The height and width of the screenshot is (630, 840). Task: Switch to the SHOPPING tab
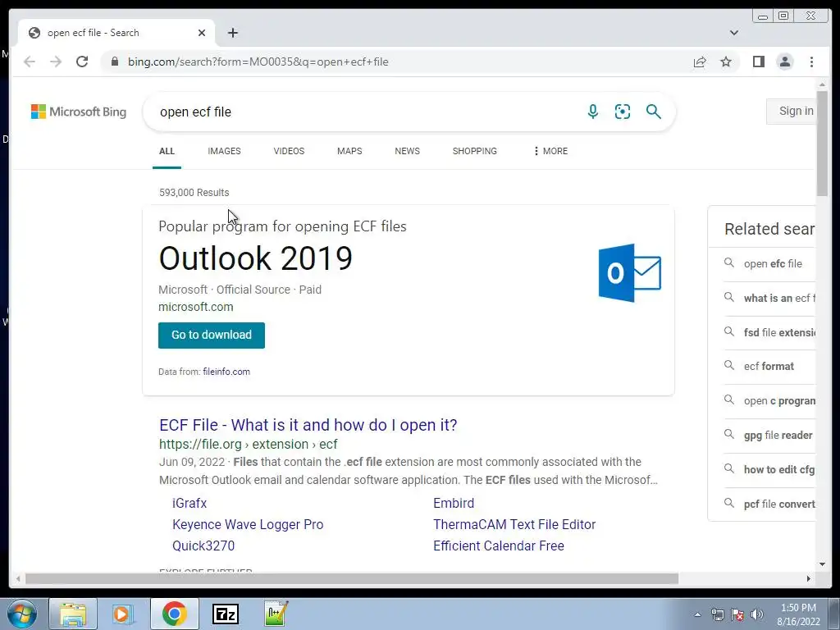475,151
